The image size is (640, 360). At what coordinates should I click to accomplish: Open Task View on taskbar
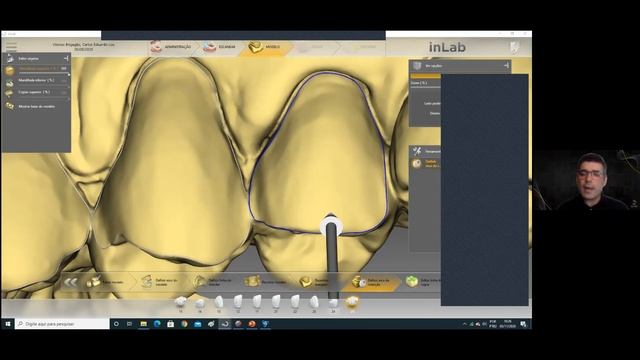(x=129, y=324)
